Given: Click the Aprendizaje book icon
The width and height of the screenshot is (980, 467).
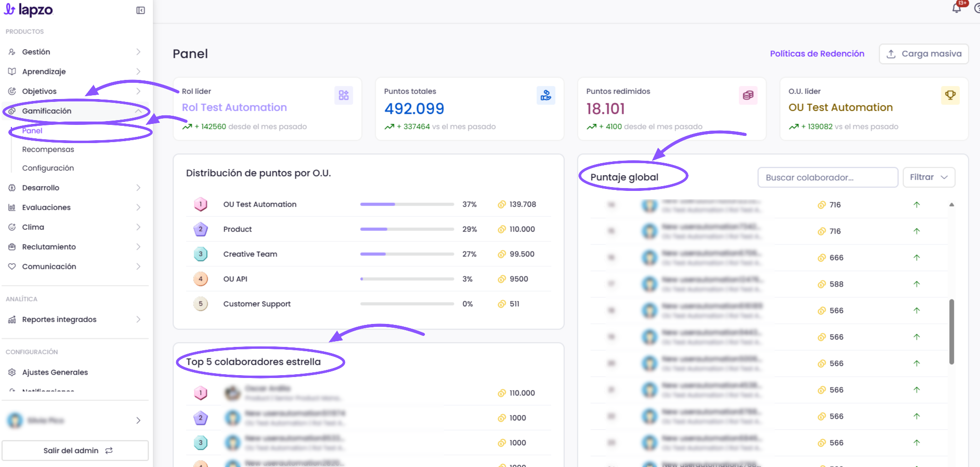Looking at the screenshot, I should 12,71.
